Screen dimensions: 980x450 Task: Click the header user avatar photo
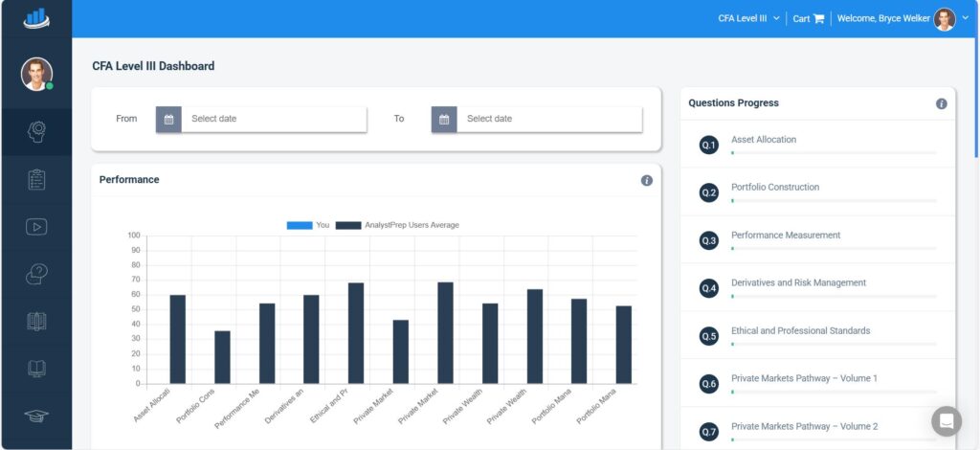[x=945, y=19]
